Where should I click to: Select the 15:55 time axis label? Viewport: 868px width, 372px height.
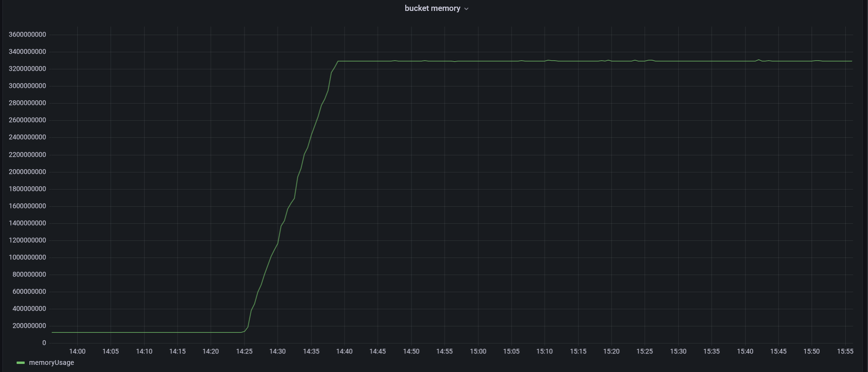pyautogui.click(x=845, y=352)
